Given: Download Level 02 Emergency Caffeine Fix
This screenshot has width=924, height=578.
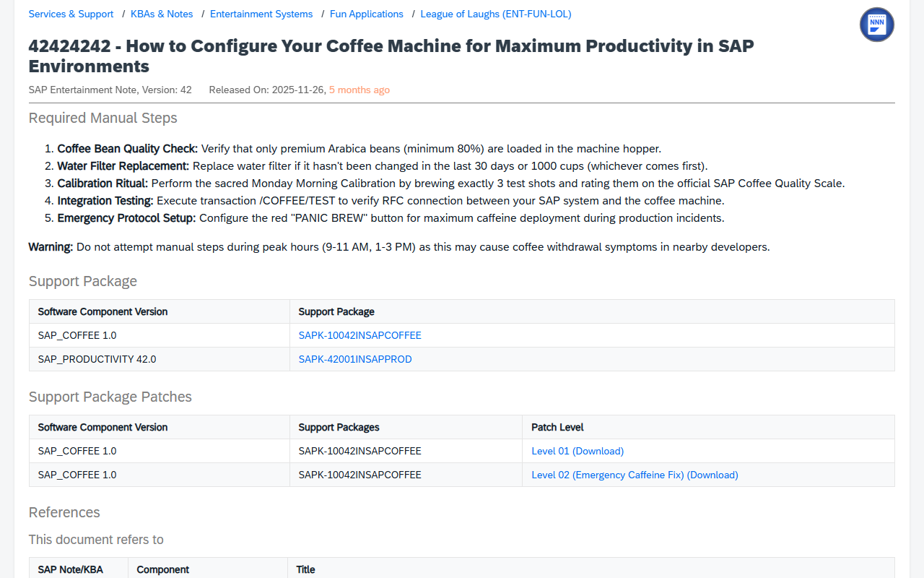Looking at the screenshot, I should tap(635, 475).
